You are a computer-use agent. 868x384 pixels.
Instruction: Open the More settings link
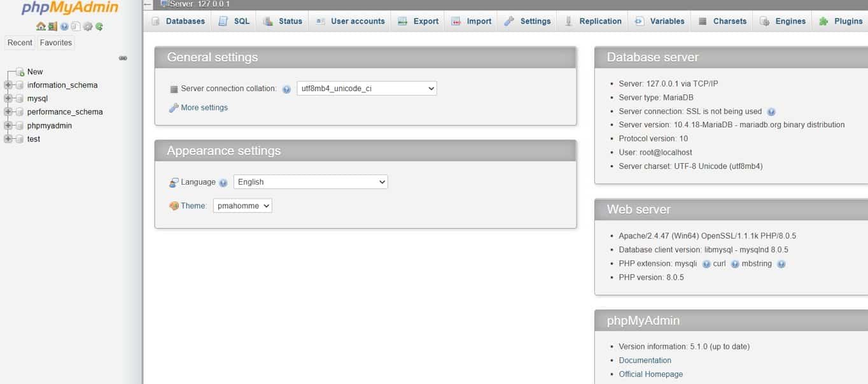(204, 108)
